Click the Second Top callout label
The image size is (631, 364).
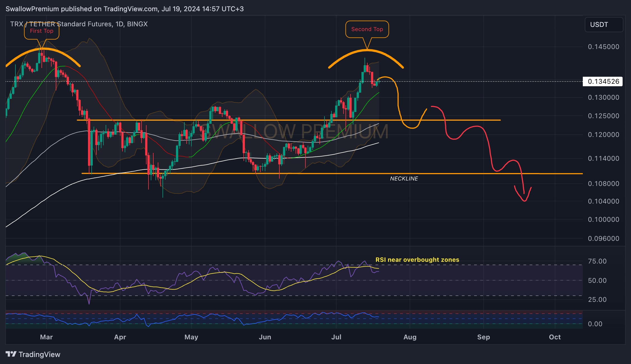[x=367, y=29]
